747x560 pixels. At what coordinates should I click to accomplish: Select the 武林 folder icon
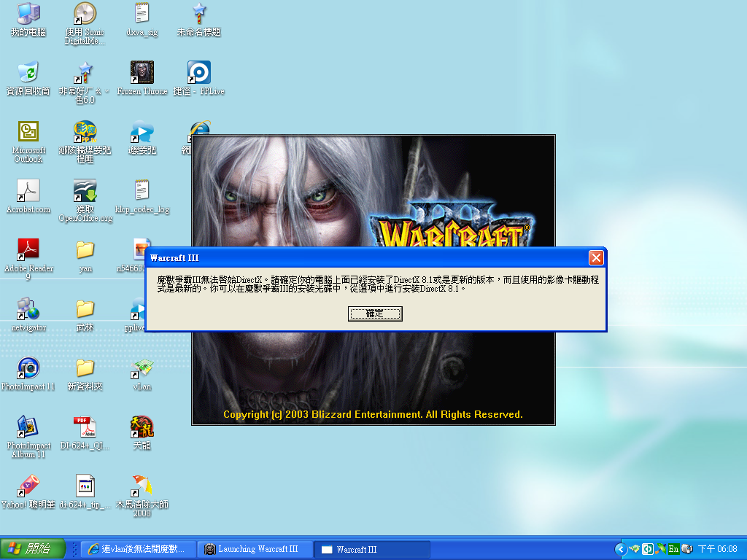[x=85, y=315]
